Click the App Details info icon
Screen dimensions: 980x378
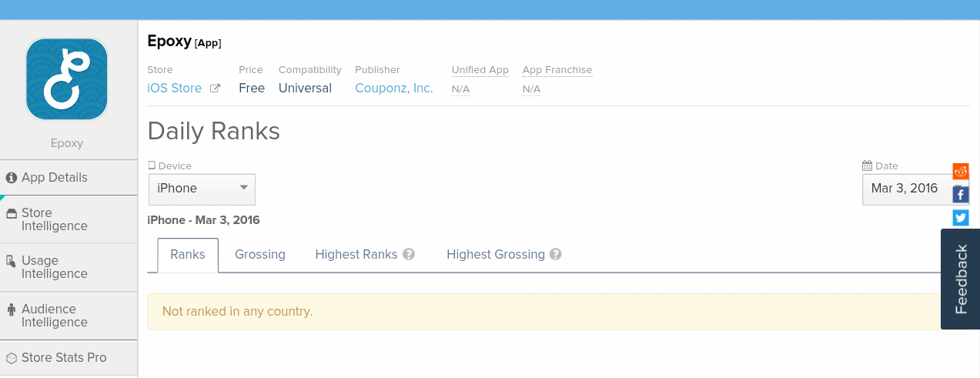click(x=12, y=178)
